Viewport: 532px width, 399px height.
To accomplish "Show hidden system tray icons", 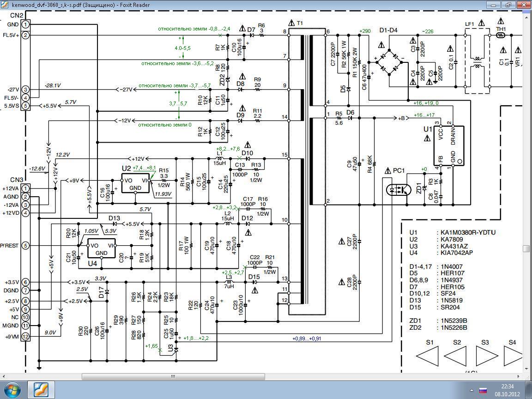I will [x=471, y=390].
